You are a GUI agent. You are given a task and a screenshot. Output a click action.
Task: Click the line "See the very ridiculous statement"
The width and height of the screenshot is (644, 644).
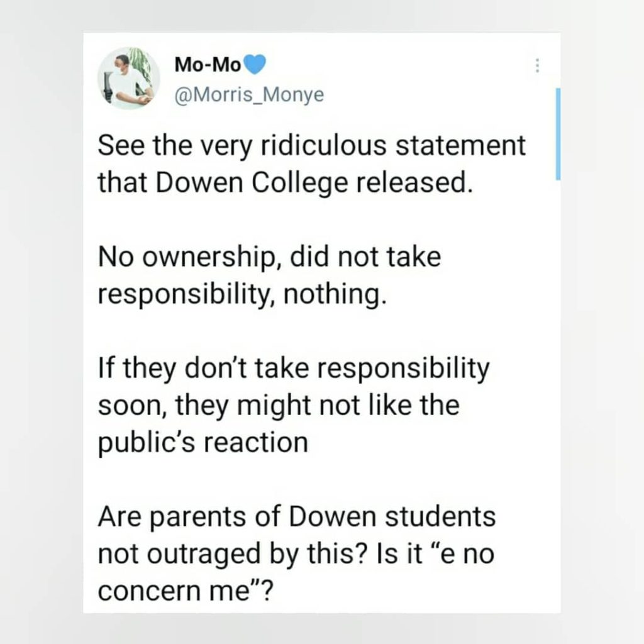coord(311,146)
